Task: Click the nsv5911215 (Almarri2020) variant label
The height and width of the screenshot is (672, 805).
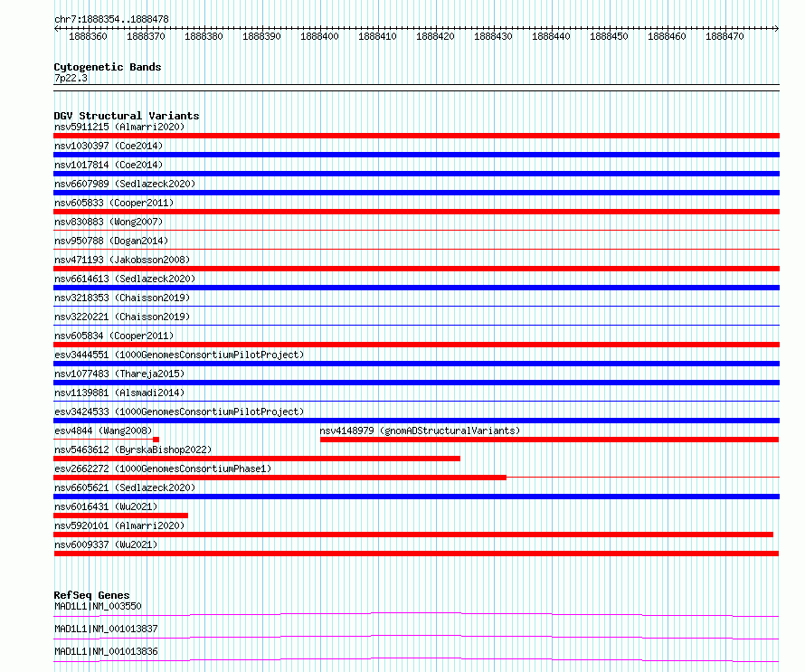Action: pos(119,127)
